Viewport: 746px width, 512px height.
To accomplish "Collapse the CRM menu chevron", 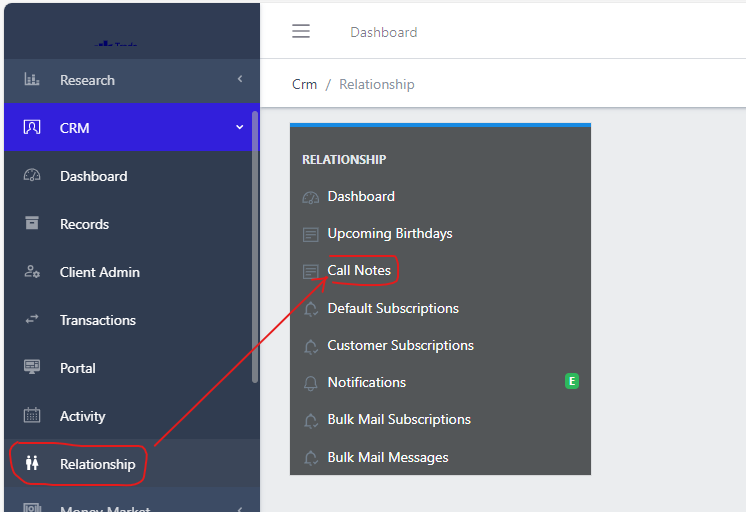I will coord(240,127).
